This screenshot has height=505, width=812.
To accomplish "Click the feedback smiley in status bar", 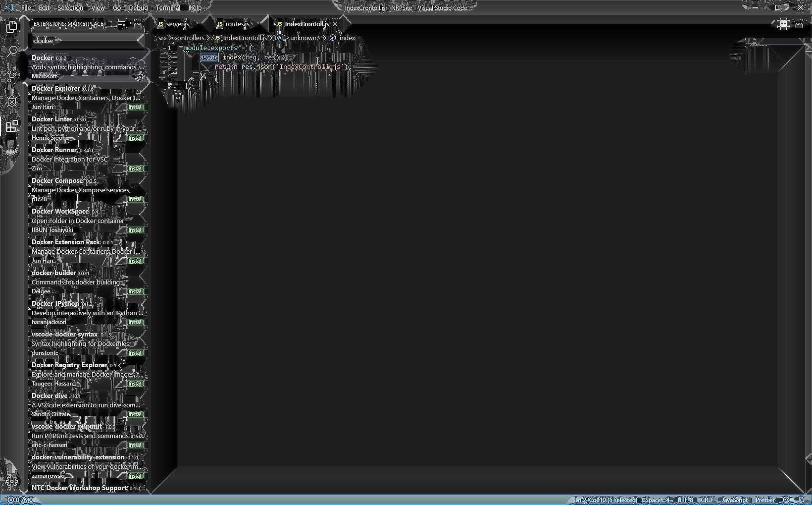I will (x=786, y=500).
